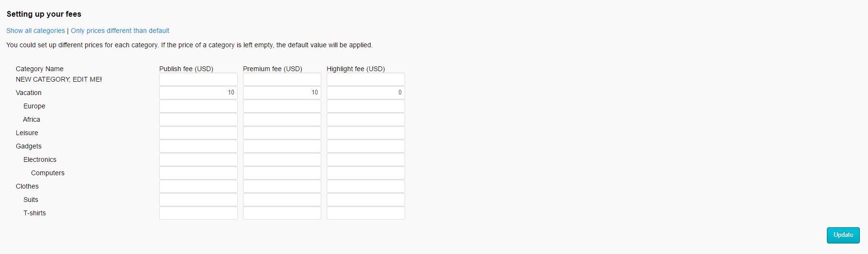The width and height of the screenshot is (868, 254).
Task: Click T-shirts highlight fee input
Action: [365, 213]
